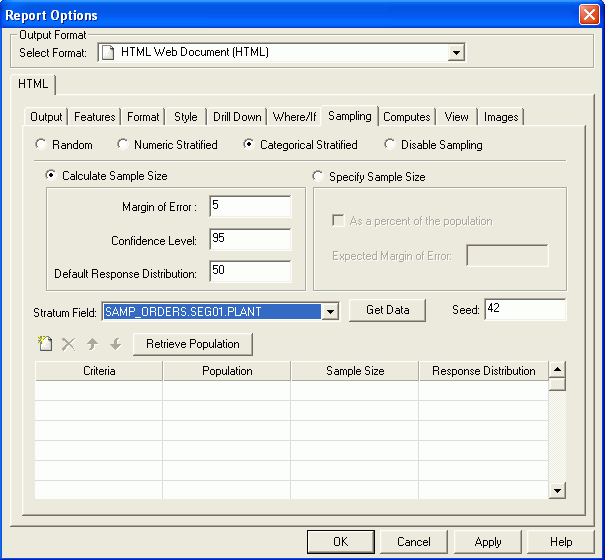The image size is (605, 560).
Task: Click the Apply button
Action: coord(488,541)
